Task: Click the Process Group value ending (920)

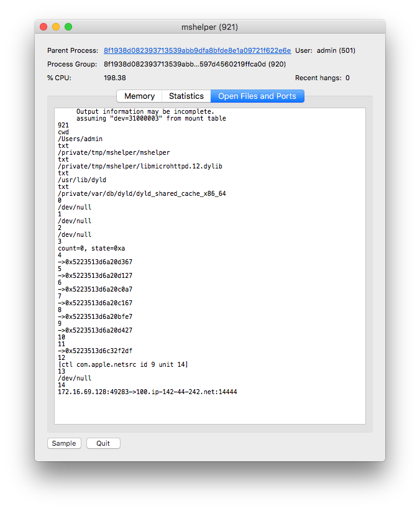Action: click(195, 64)
